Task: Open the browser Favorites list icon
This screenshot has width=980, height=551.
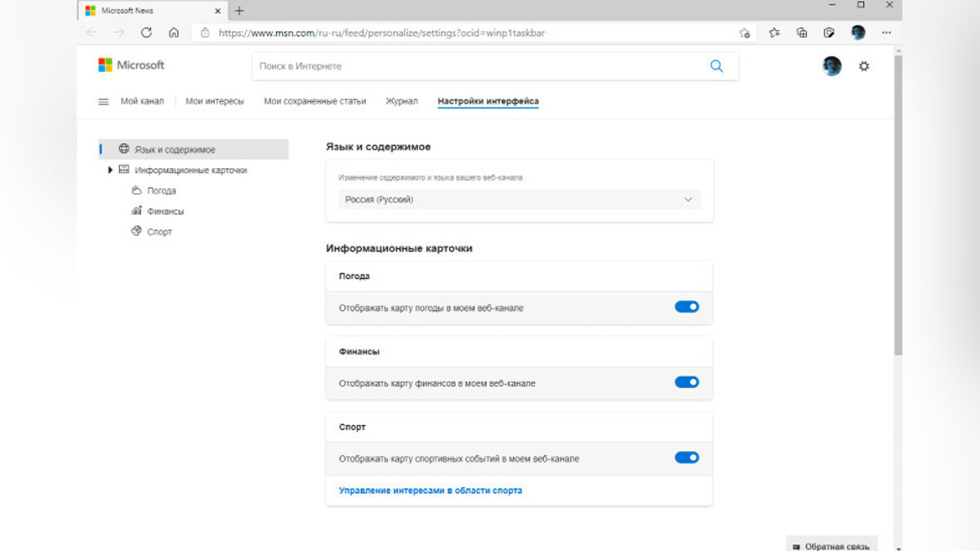Action: [774, 33]
